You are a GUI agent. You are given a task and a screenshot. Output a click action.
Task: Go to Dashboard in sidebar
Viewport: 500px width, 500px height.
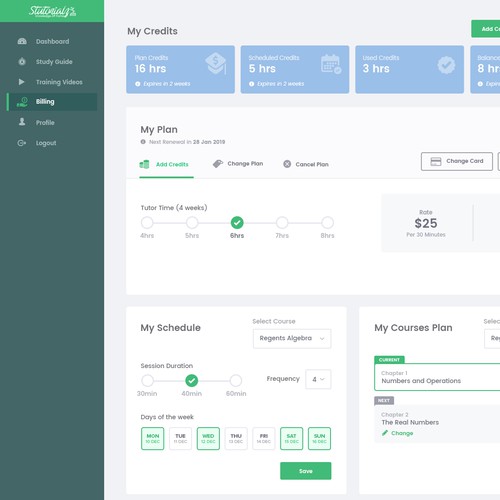(53, 41)
